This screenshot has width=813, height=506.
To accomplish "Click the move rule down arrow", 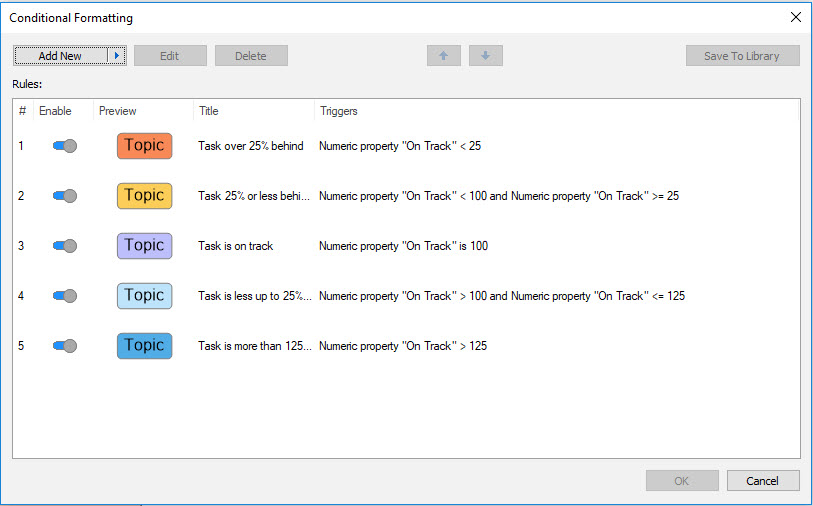I will click(485, 56).
